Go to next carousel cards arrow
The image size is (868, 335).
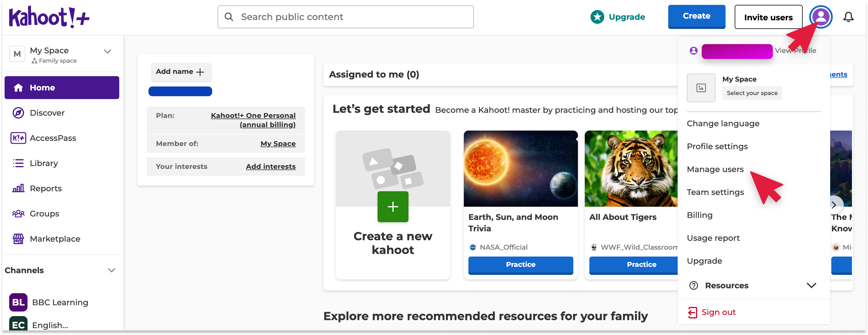click(834, 205)
